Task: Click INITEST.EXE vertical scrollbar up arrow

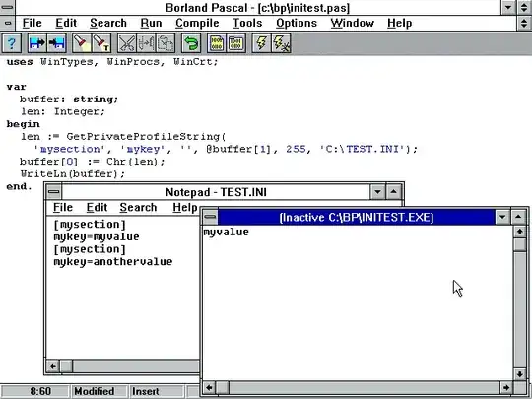Action: 520,232
